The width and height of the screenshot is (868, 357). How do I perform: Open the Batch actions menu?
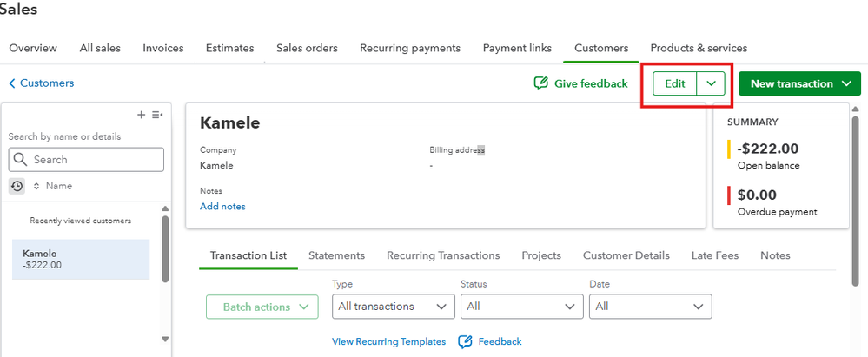[x=262, y=307]
